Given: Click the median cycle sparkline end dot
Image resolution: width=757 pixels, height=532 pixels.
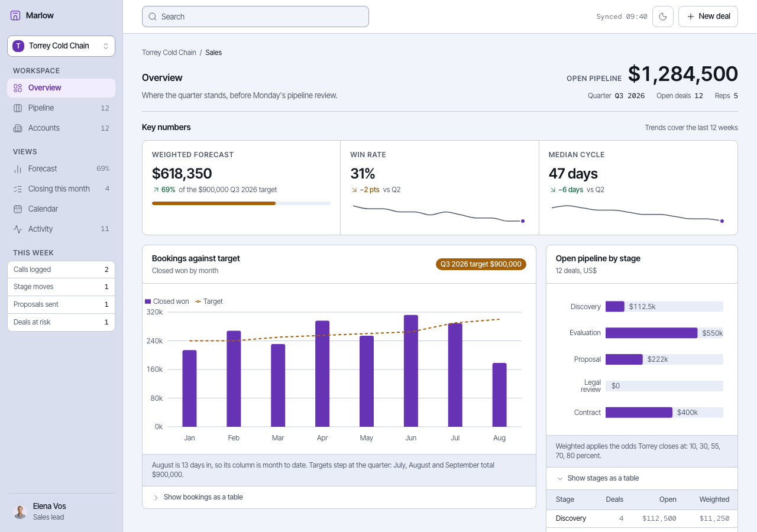Looking at the screenshot, I should [722, 221].
